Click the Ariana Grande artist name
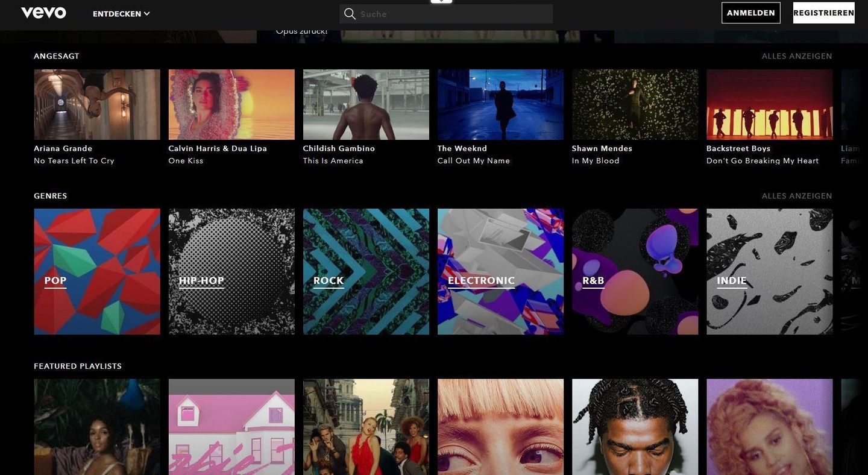The width and height of the screenshot is (868, 475). (x=63, y=148)
